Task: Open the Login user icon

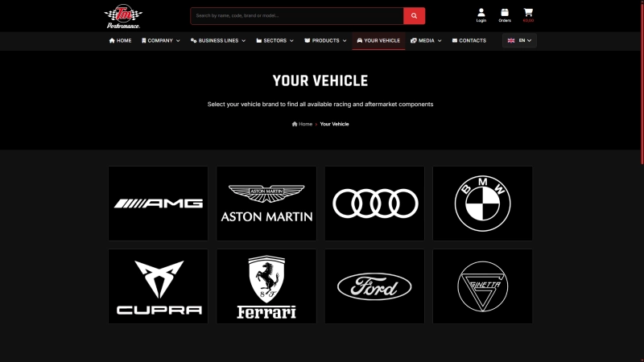Action: click(x=481, y=14)
